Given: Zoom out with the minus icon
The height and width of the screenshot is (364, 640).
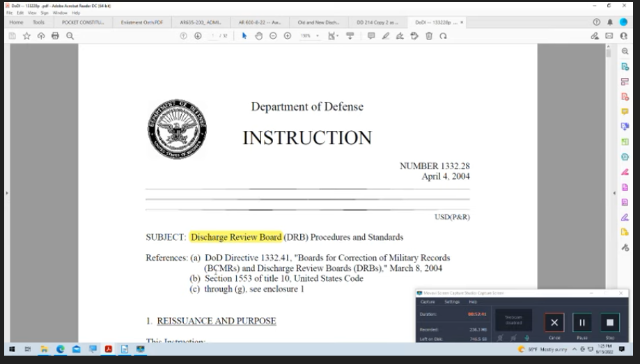Looking at the screenshot, I should [x=273, y=36].
